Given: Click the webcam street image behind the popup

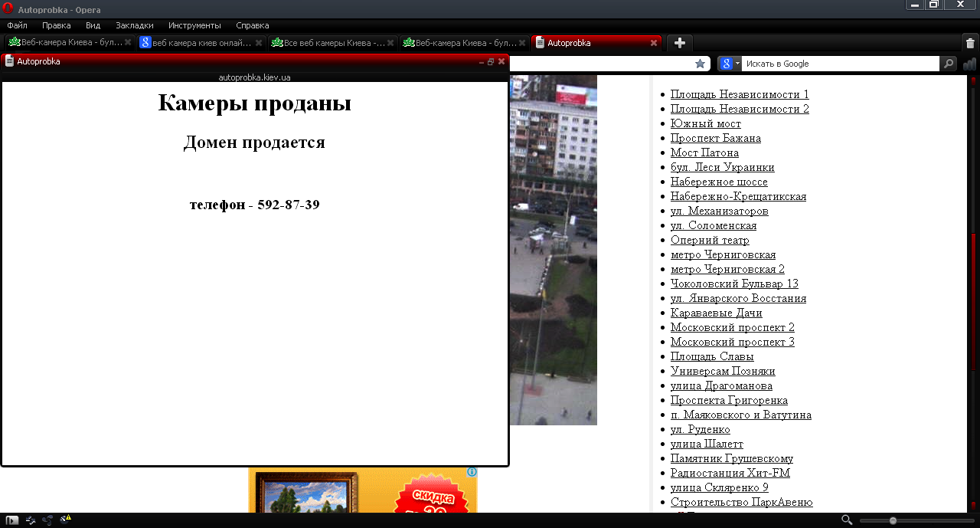Looking at the screenshot, I should click(x=553, y=250).
